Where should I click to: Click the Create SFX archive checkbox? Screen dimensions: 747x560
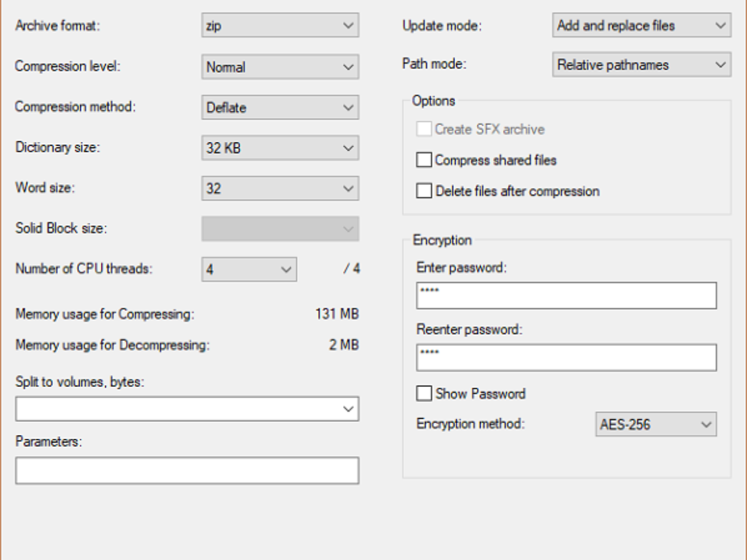click(x=424, y=129)
